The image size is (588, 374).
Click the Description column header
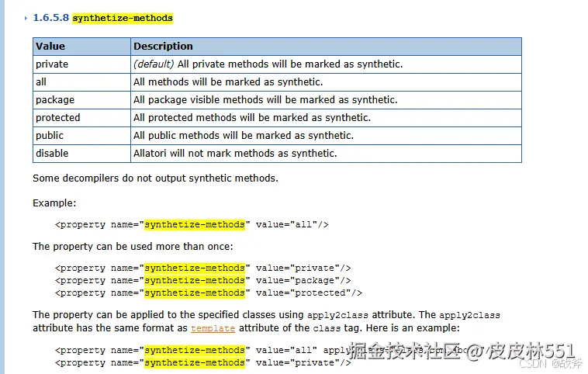coord(163,47)
